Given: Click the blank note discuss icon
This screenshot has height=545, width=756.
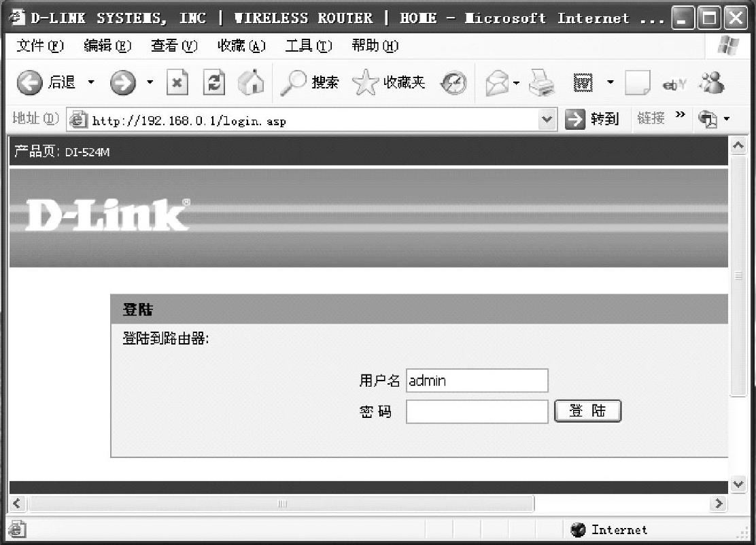Looking at the screenshot, I should 638,83.
